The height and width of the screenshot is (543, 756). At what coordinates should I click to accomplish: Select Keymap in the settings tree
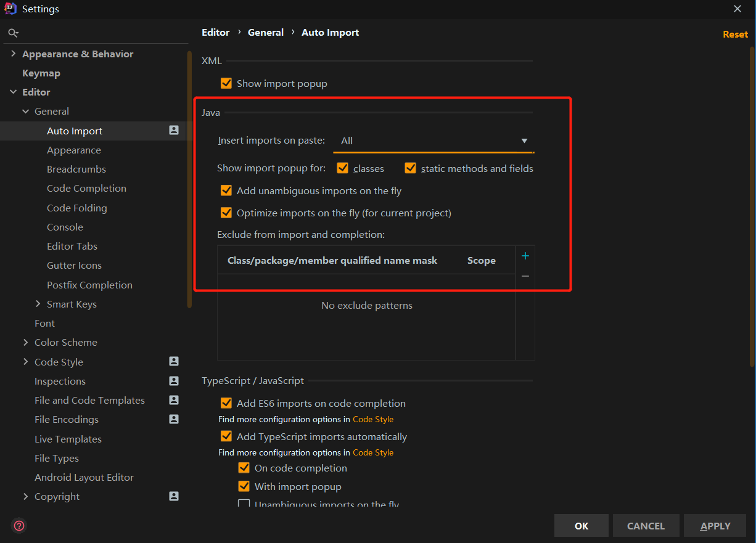tap(41, 73)
